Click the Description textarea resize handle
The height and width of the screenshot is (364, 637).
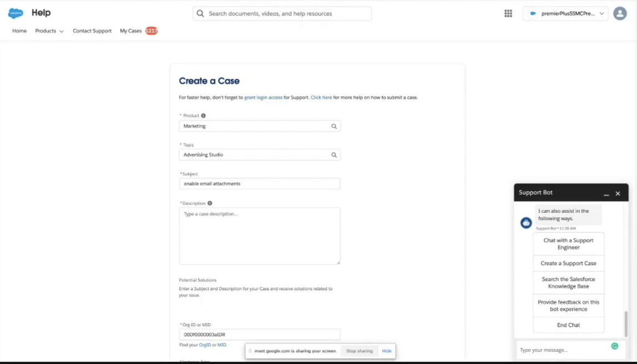pyautogui.click(x=338, y=262)
